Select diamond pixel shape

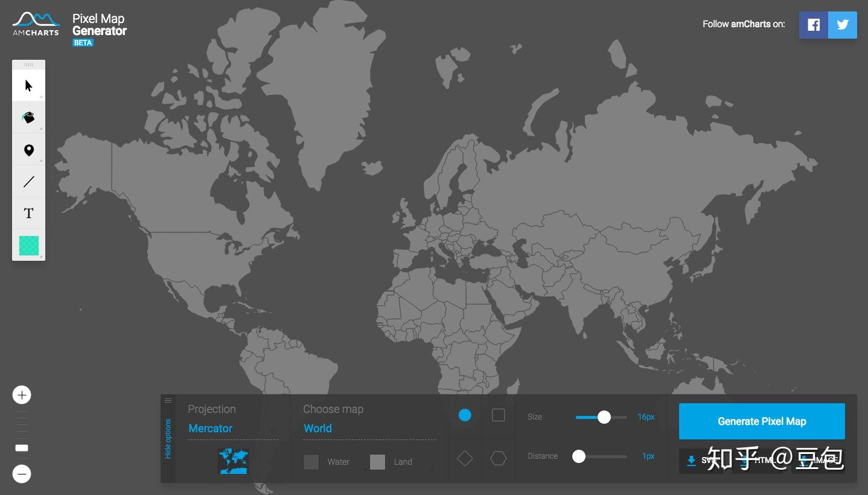465,459
